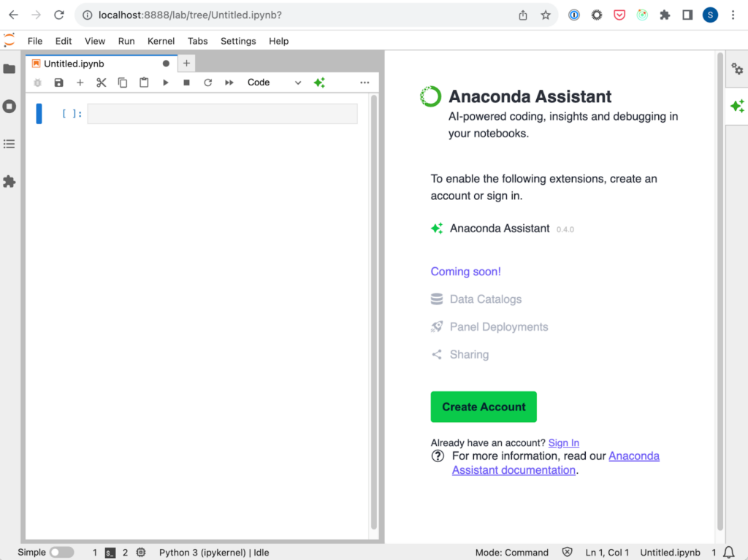The width and height of the screenshot is (748, 560).
Task: Follow the Sign In link
Action: coord(564,442)
